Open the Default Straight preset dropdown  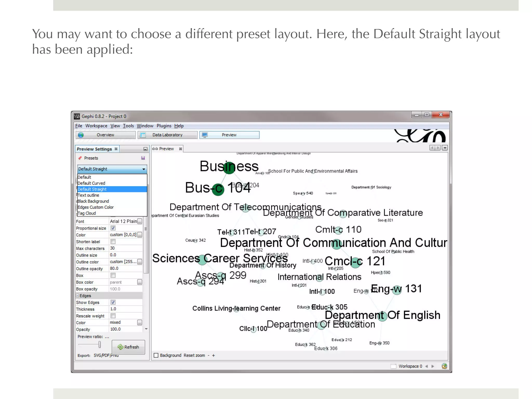(112, 169)
